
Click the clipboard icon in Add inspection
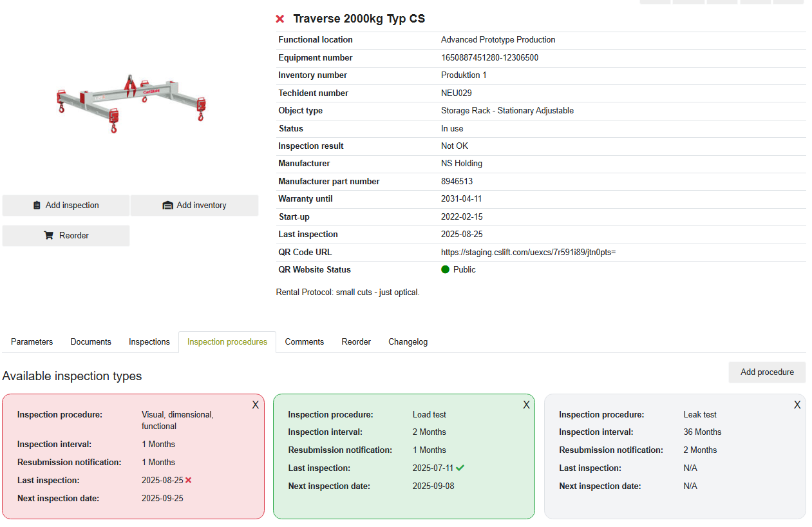click(37, 206)
